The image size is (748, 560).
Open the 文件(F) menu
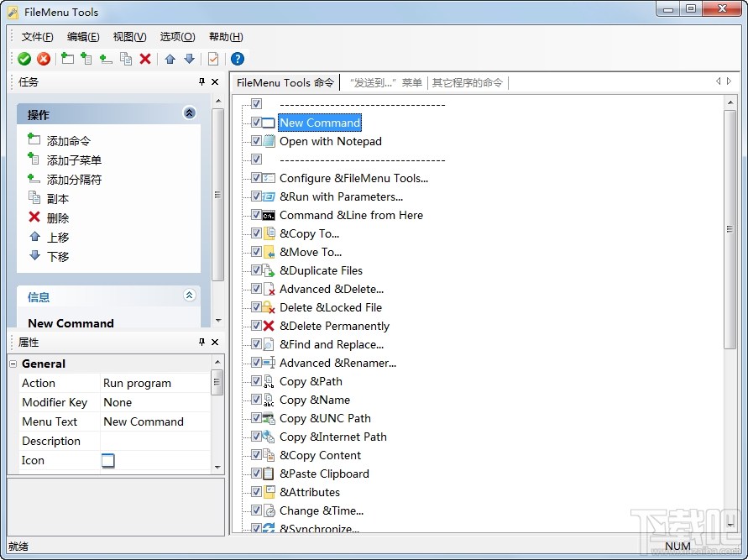(x=37, y=37)
